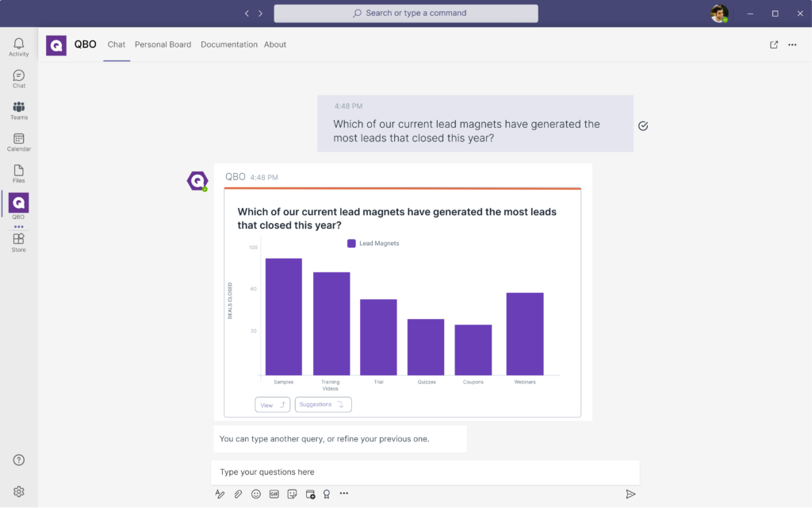Switch to the Personal Board tab
The width and height of the screenshot is (812, 508).
pyautogui.click(x=163, y=45)
